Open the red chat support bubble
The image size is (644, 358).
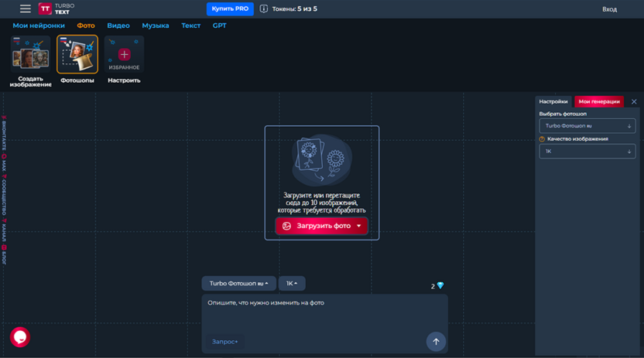point(20,337)
